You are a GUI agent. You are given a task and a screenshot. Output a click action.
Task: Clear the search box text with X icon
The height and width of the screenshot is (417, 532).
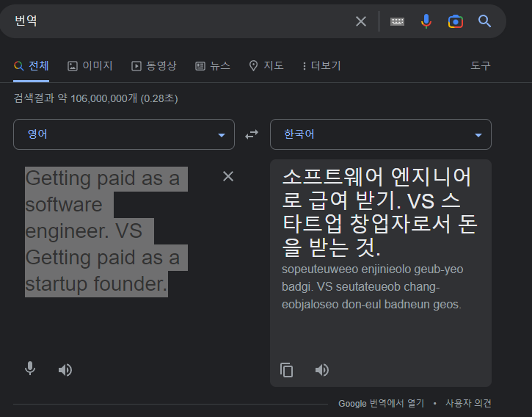(x=361, y=21)
